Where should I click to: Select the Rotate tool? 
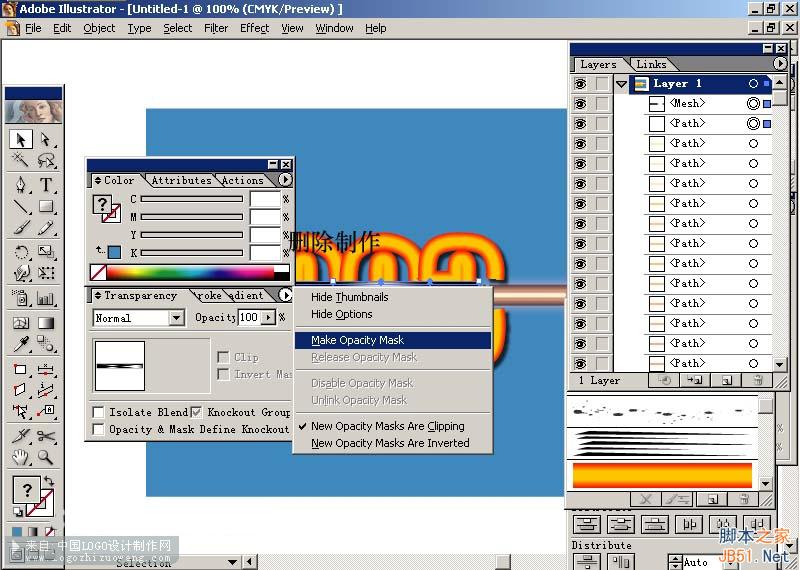(x=21, y=252)
